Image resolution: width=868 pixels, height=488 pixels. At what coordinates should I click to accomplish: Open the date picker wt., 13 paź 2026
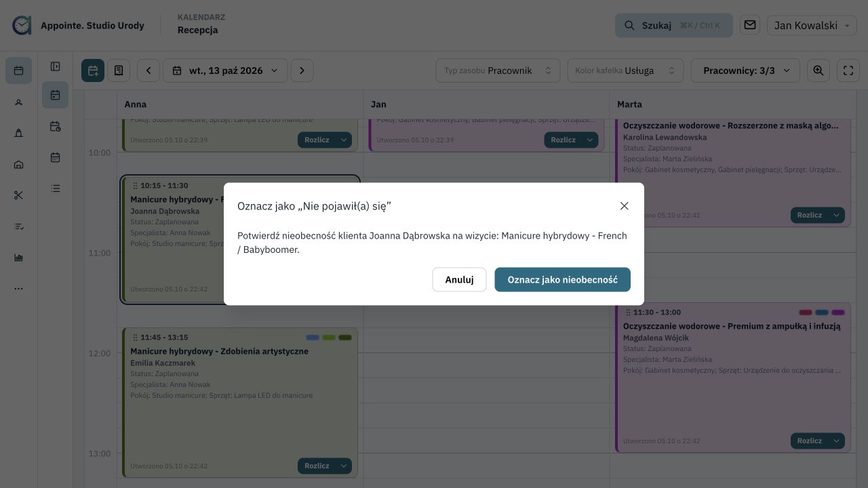225,70
